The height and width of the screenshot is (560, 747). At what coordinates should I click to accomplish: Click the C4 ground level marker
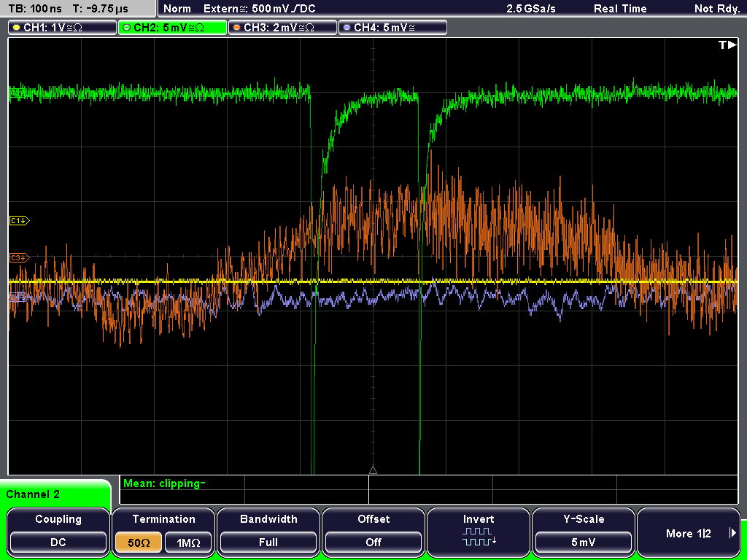coord(18,297)
